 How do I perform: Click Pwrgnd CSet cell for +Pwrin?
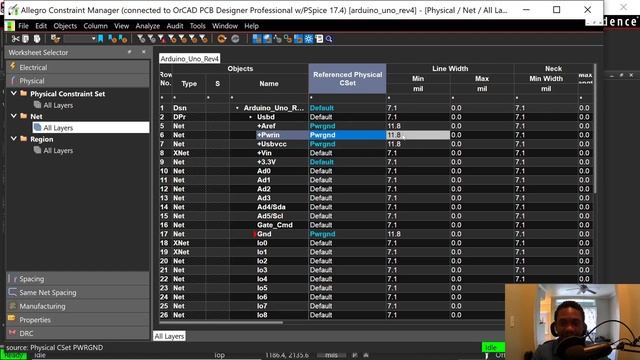347,135
